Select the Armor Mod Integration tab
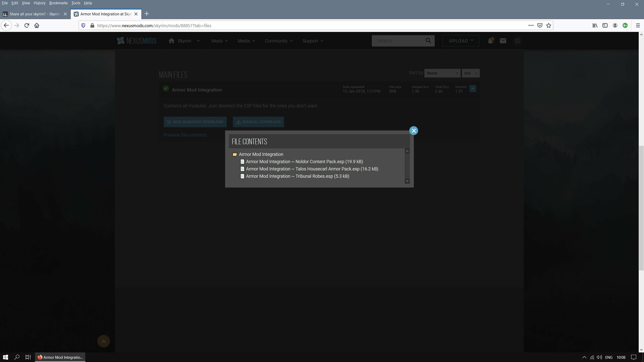The height and width of the screenshot is (362, 644). coord(106,14)
